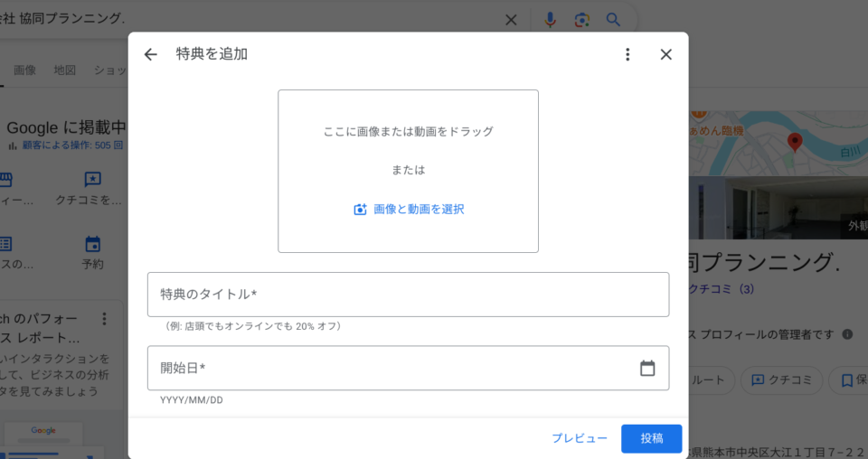Open performance report three-dot menu
Image resolution: width=868 pixels, height=459 pixels.
[104, 319]
